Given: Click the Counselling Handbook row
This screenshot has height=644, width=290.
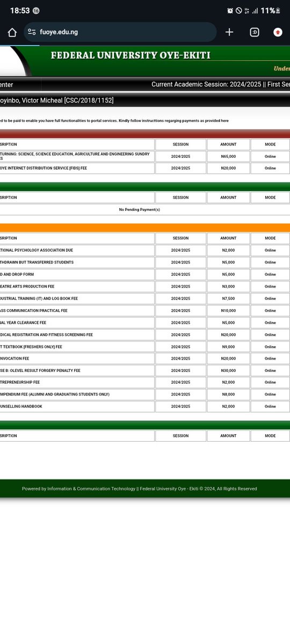Looking at the screenshot, I should pyautogui.click(x=145, y=406).
